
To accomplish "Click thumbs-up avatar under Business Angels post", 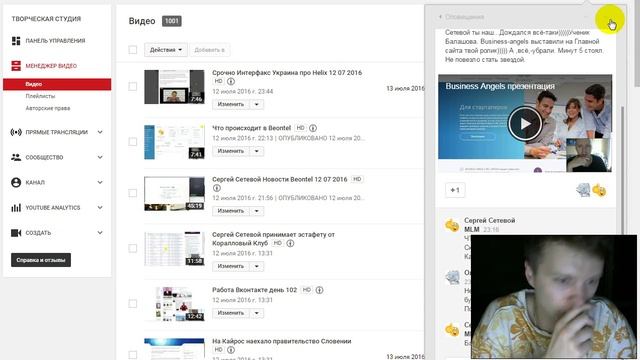I will click(599, 190).
